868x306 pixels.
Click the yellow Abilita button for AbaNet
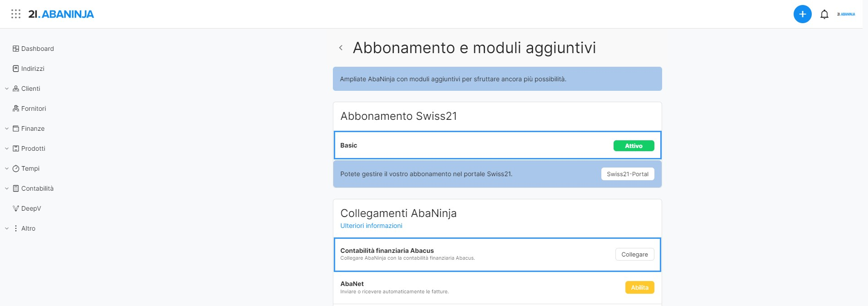[639, 287]
